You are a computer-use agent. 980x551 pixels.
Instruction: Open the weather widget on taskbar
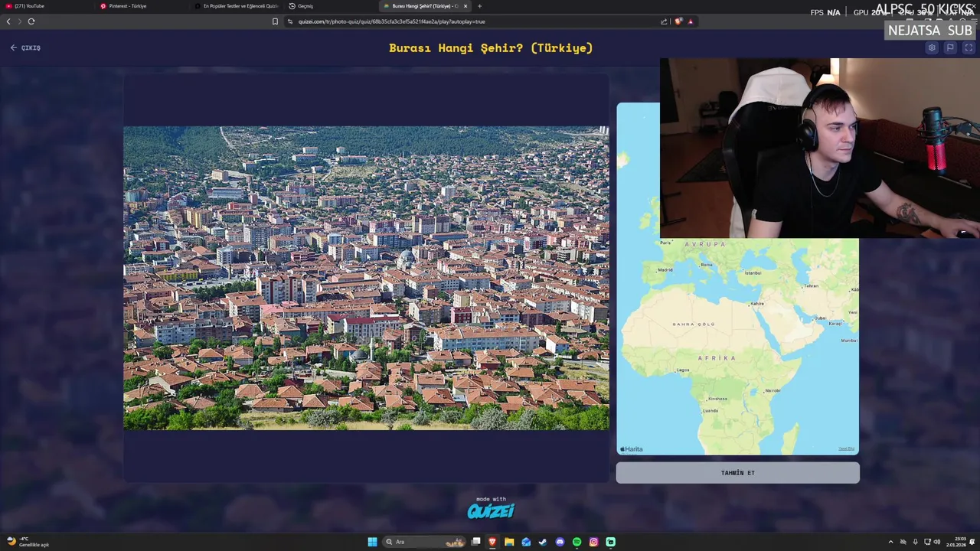[x=28, y=542]
